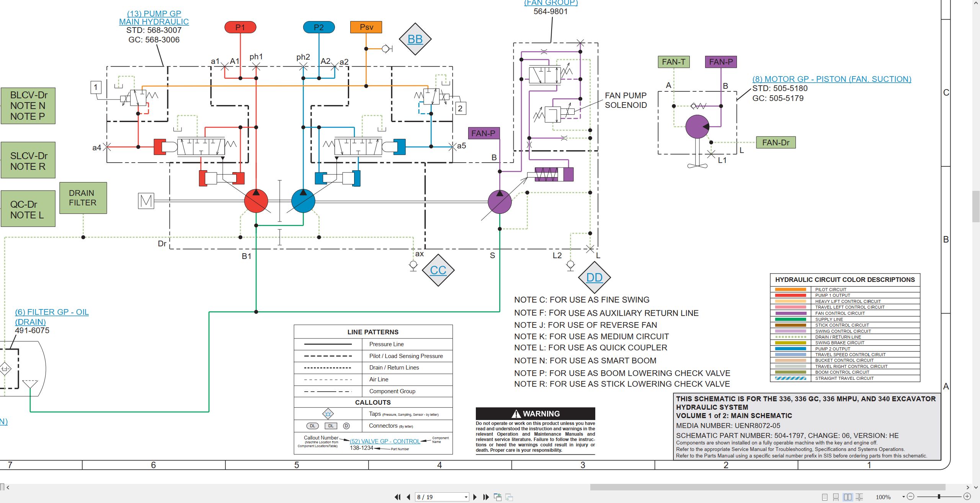The image size is (980, 503).
Task: Click the 'STD: 568-3007' part number text
Action: coord(154,30)
